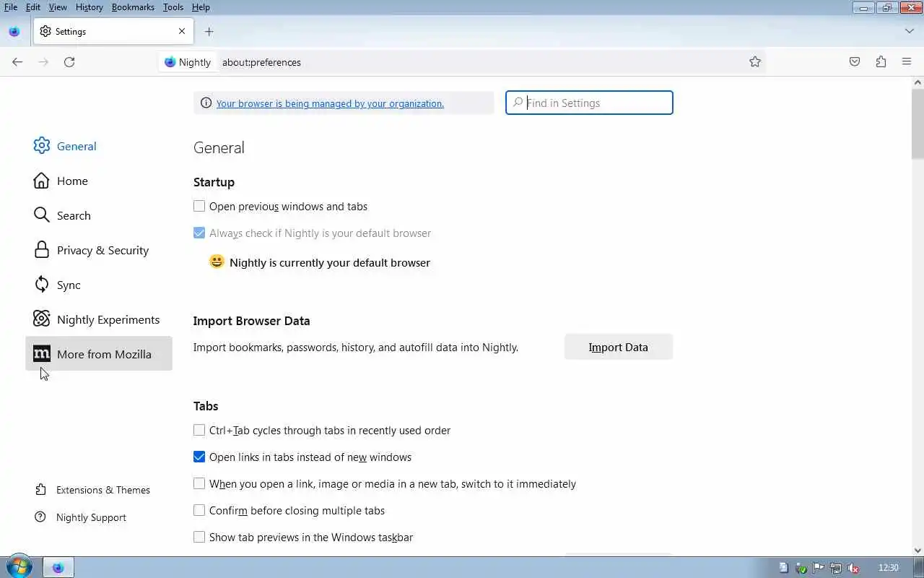This screenshot has width=924, height=578.
Task: Click the Firefox View icon left of tabs
Action: (14, 31)
